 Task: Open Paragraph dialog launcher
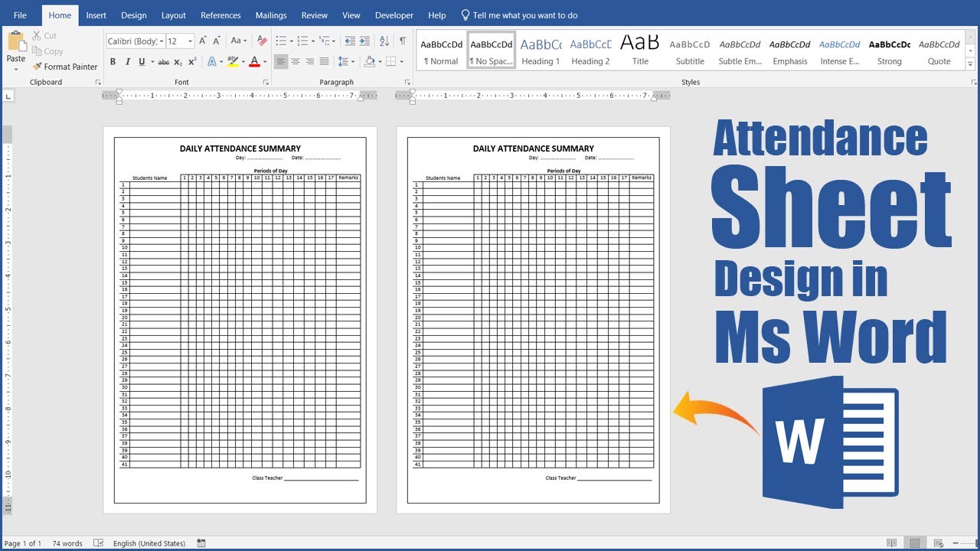[x=407, y=82]
